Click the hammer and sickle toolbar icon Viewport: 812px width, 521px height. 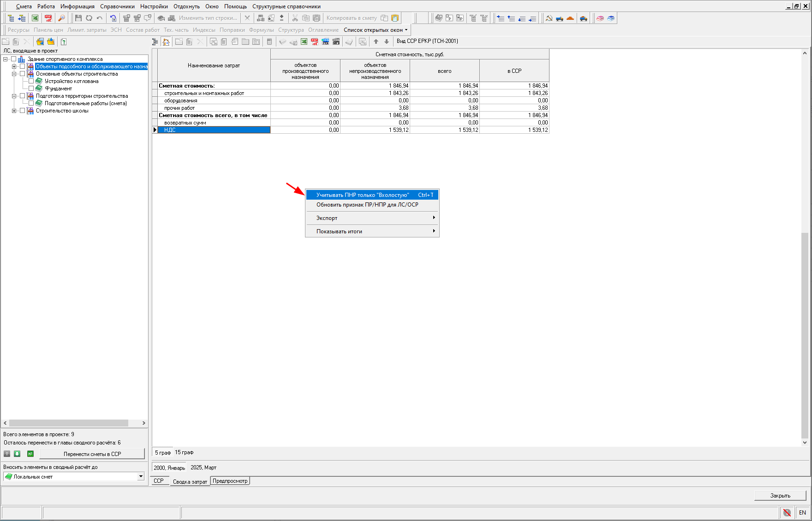pos(549,18)
